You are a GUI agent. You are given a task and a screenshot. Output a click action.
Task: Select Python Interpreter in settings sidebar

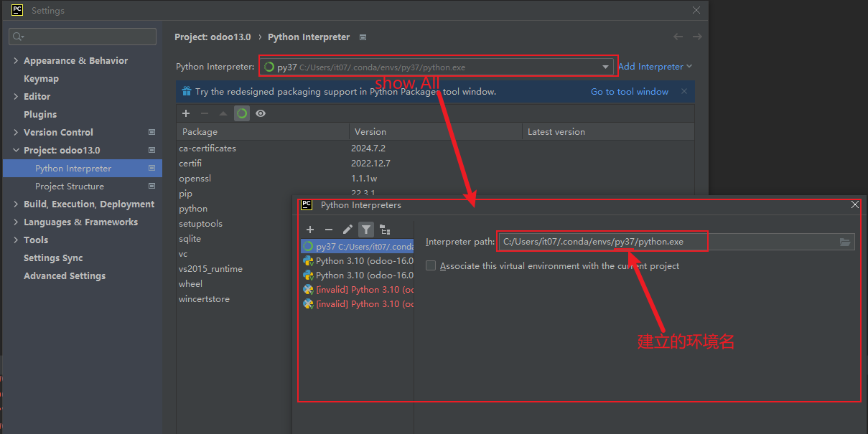83,168
